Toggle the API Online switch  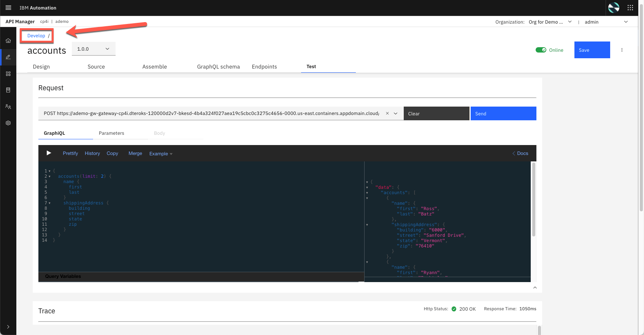coord(541,50)
